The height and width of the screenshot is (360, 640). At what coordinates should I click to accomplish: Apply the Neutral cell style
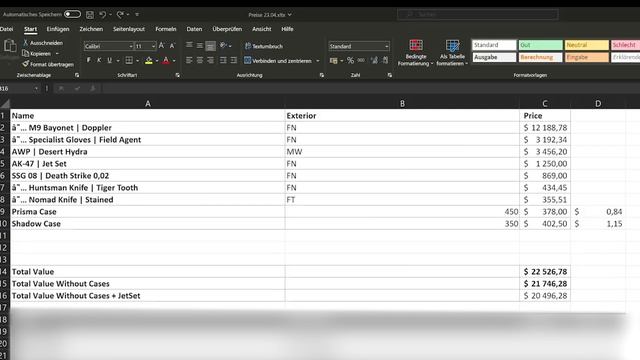click(587, 45)
